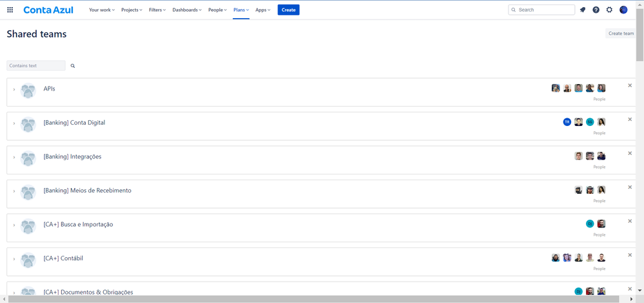The image size is (644, 303).
Task: Open the Plans menu
Action: point(241,10)
